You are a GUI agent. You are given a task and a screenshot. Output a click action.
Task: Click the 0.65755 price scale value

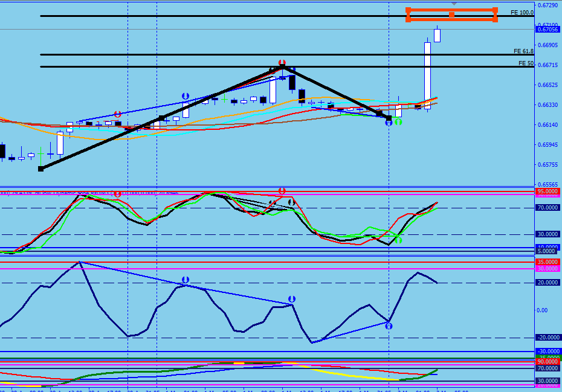547,164
